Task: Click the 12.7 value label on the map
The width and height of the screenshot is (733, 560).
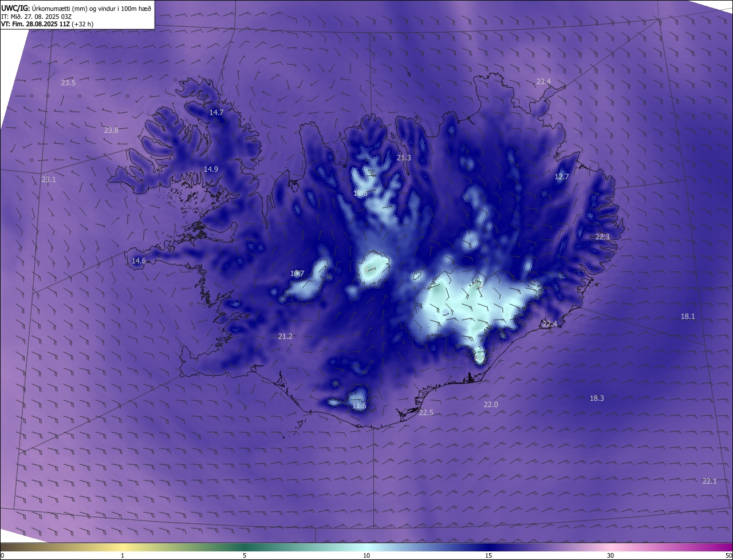Action: [x=562, y=177]
